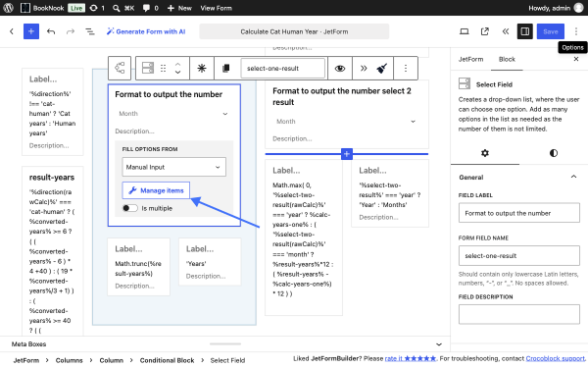Open the New content menu
Image resolution: width=588 pixels, height=368 pixels.
[179, 8]
